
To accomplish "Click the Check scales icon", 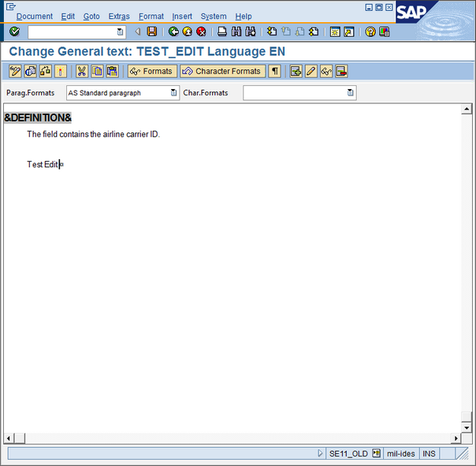I will [46, 72].
